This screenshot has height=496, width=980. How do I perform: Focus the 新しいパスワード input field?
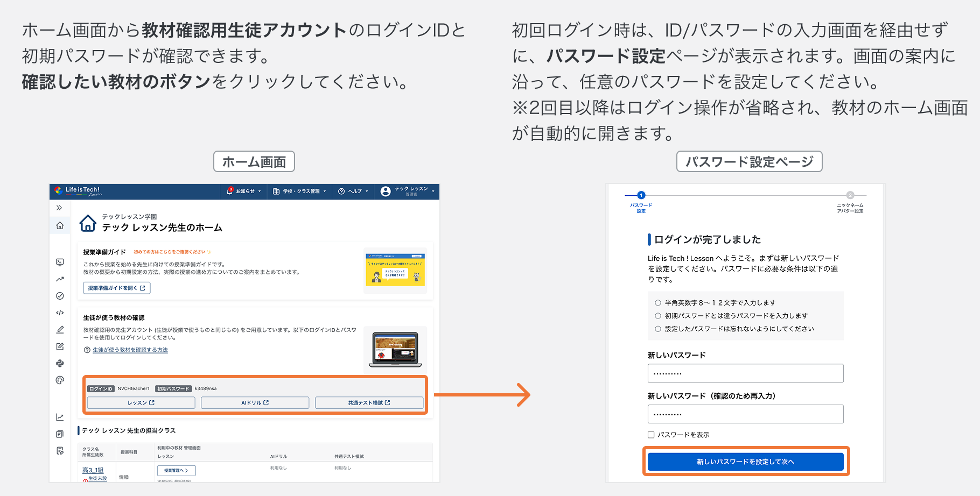[x=745, y=373]
